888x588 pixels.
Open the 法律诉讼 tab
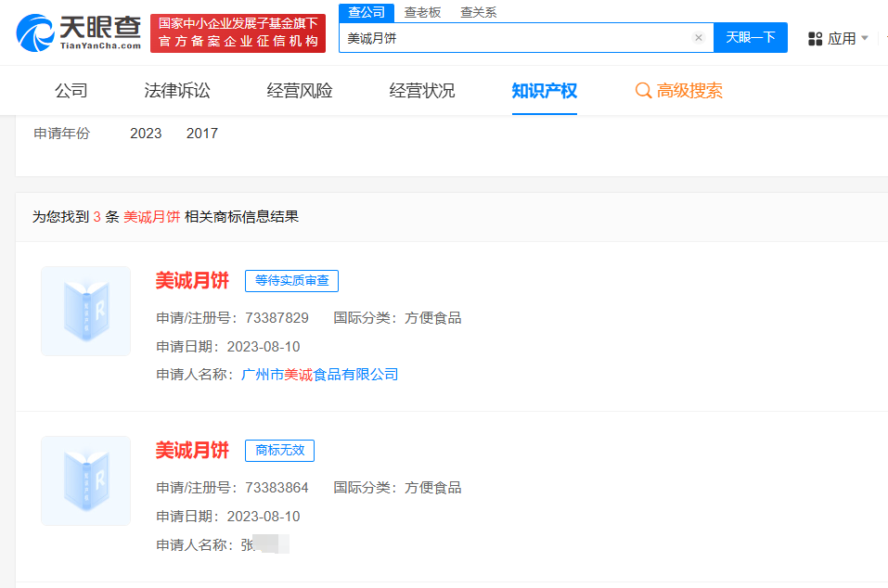click(x=177, y=91)
